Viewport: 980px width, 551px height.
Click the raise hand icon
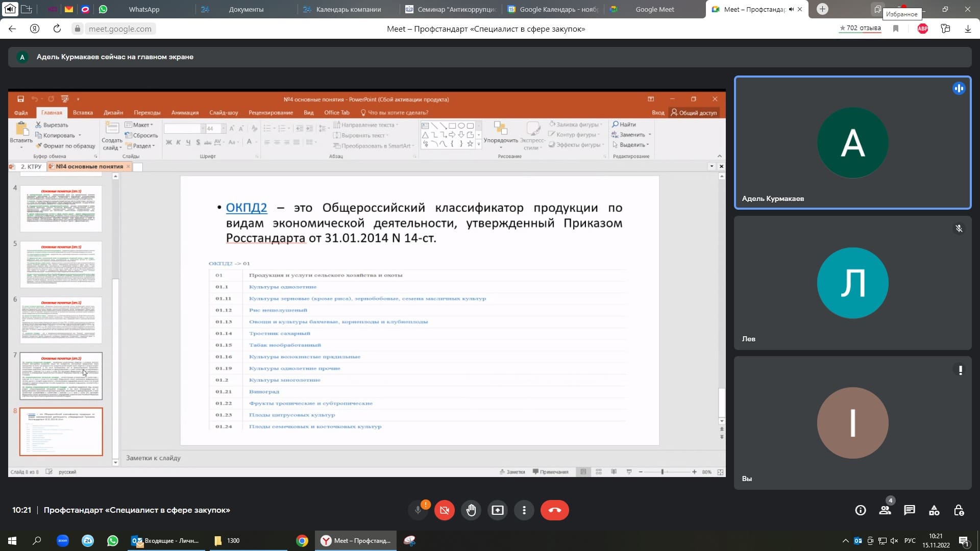(x=471, y=510)
